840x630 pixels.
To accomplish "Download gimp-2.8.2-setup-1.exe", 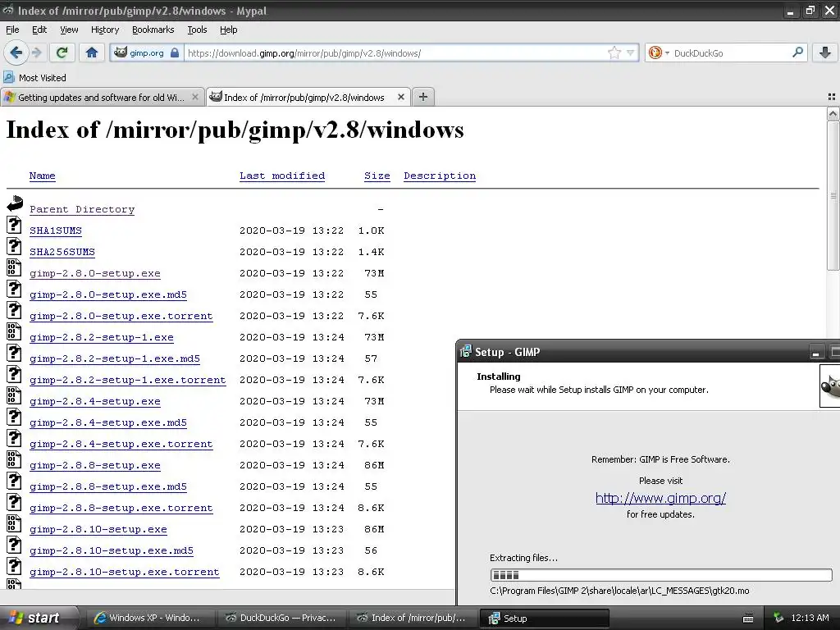I will pos(101,337).
